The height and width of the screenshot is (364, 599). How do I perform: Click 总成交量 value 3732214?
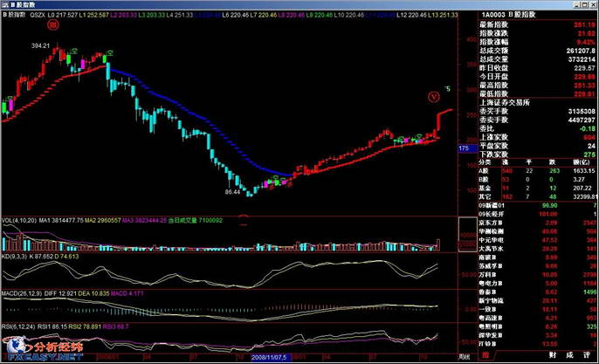pyautogui.click(x=582, y=59)
